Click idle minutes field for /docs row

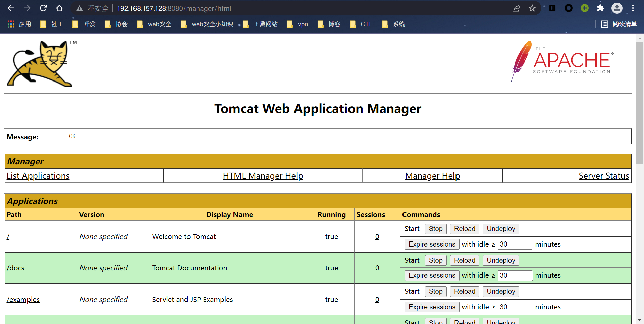(515, 275)
